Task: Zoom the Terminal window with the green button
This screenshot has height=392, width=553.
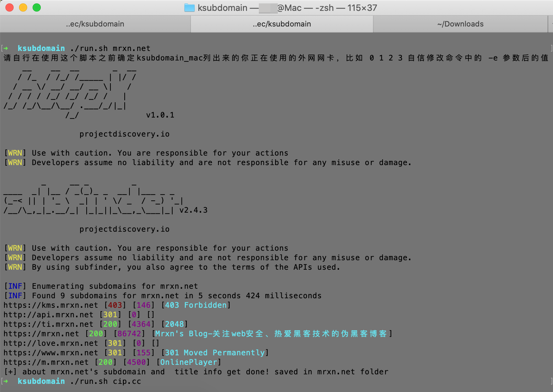Action: click(x=37, y=7)
